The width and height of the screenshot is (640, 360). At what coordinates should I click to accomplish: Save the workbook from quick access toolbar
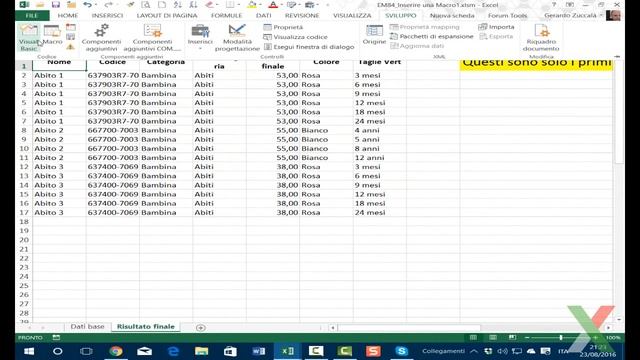[56, 5]
